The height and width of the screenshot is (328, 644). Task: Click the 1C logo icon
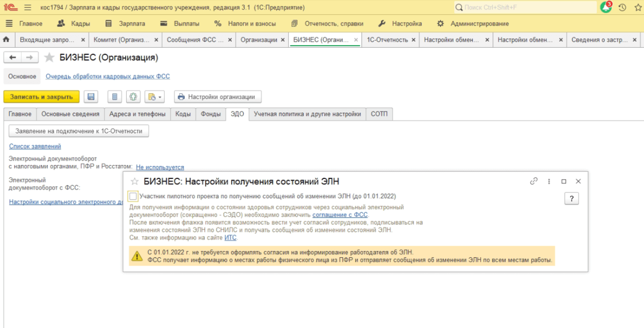[10, 8]
